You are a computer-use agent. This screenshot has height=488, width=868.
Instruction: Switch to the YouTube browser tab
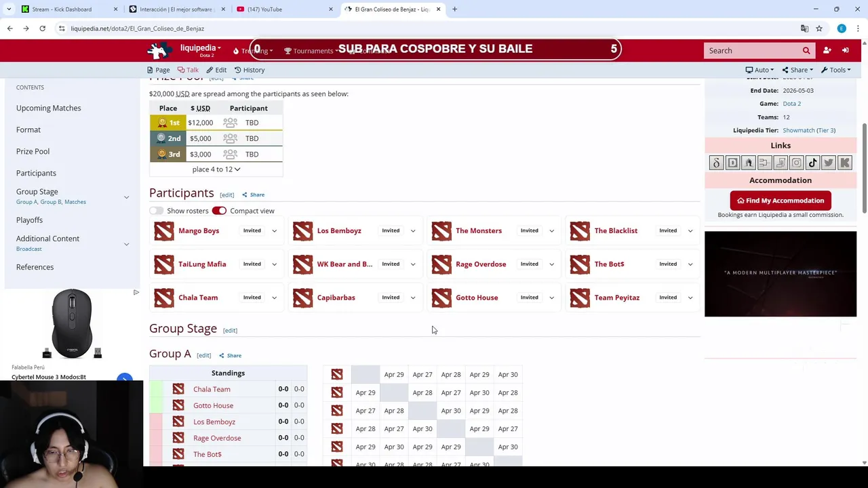(285, 9)
